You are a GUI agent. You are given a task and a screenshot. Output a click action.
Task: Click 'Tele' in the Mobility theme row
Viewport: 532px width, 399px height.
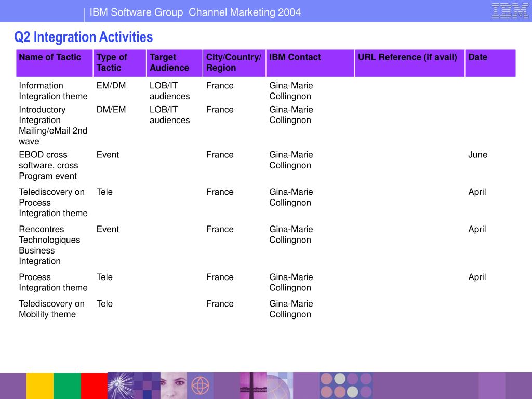click(x=104, y=303)
